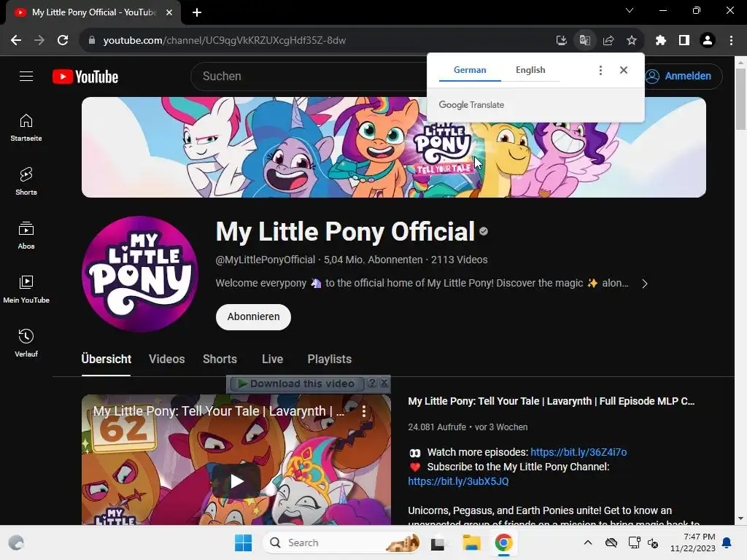
Task: Click the My Little Pony channel avatar
Action: [x=139, y=274]
